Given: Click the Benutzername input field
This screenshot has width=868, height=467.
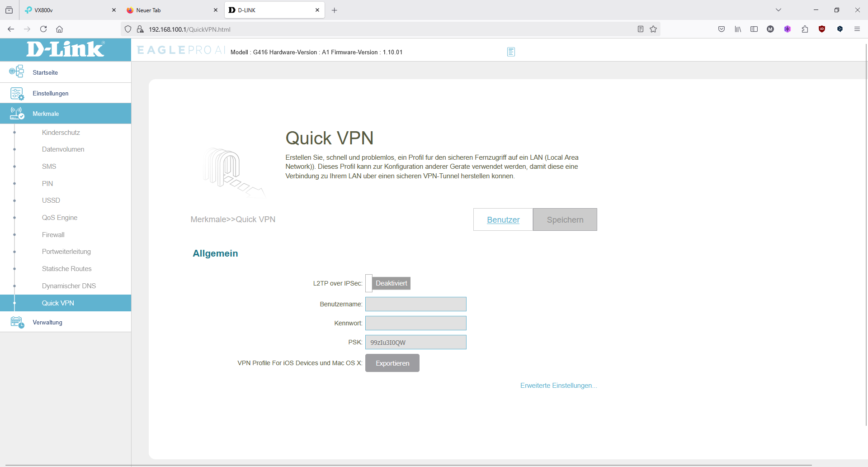Looking at the screenshot, I should [416, 304].
